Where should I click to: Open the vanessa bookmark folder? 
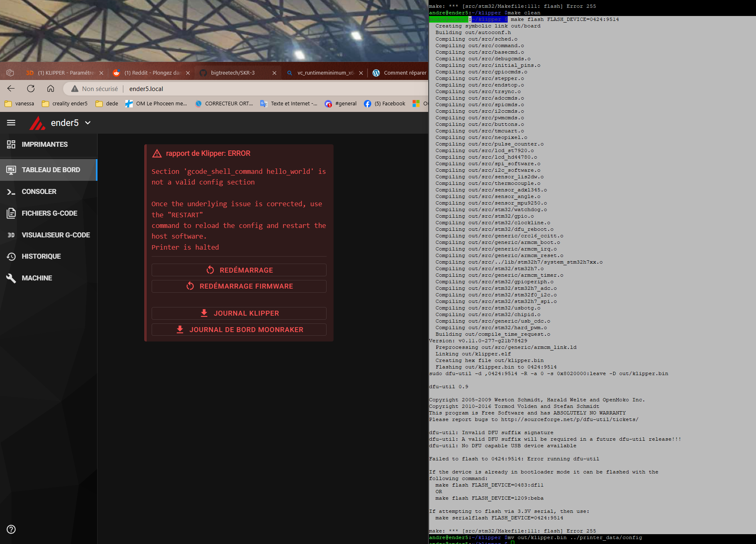(x=20, y=104)
